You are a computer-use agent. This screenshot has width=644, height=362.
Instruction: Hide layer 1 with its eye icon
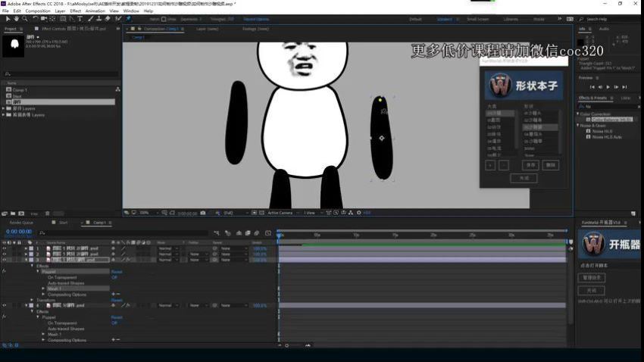4,248
